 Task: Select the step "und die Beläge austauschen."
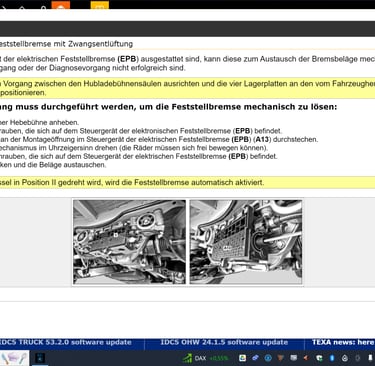pyautogui.click(x=53, y=165)
